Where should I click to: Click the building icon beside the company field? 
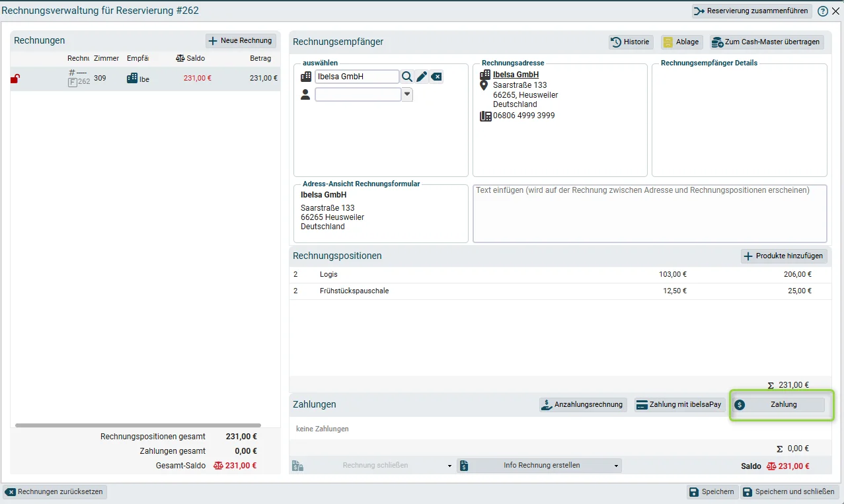point(305,77)
